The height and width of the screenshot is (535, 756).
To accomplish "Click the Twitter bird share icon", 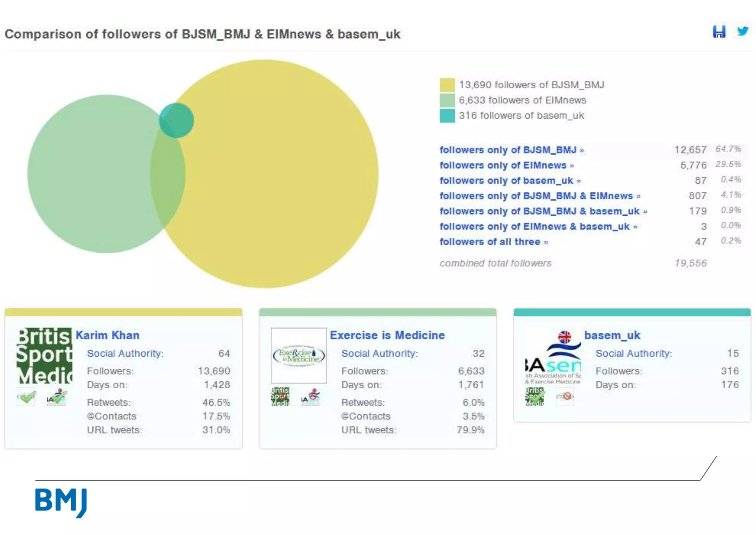I will (x=742, y=31).
